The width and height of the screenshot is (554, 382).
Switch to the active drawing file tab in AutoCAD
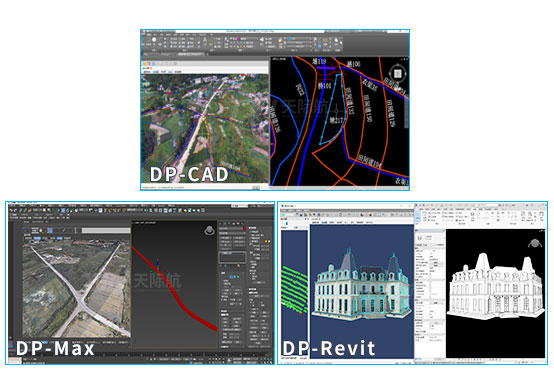(x=191, y=54)
